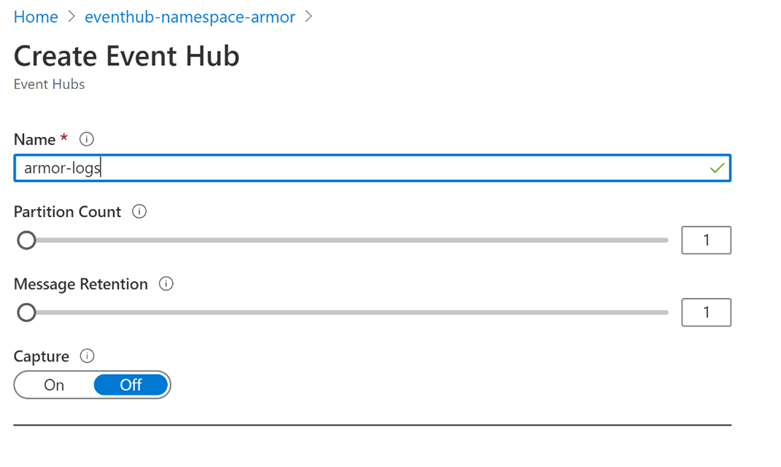Click the green validation checkmark in Name field
This screenshot has height=467, width=781.
716,168
